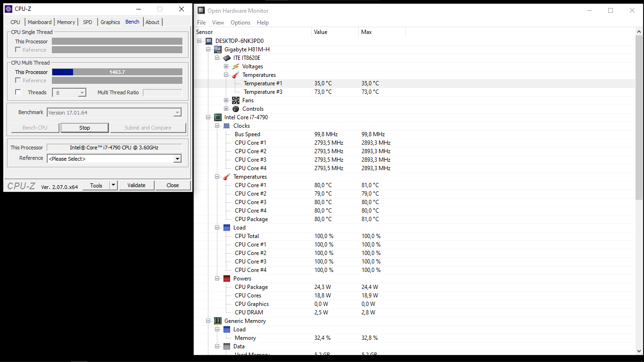This screenshot has width=644, height=362.
Task: Switch to the Graphics tab
Action: tap(110, 22)
